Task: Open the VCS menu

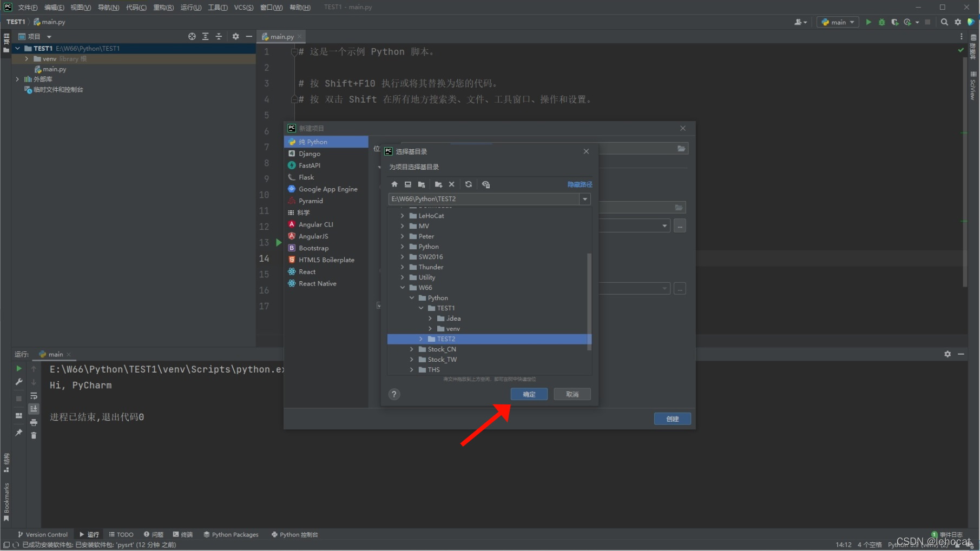Action: point(244,7)
